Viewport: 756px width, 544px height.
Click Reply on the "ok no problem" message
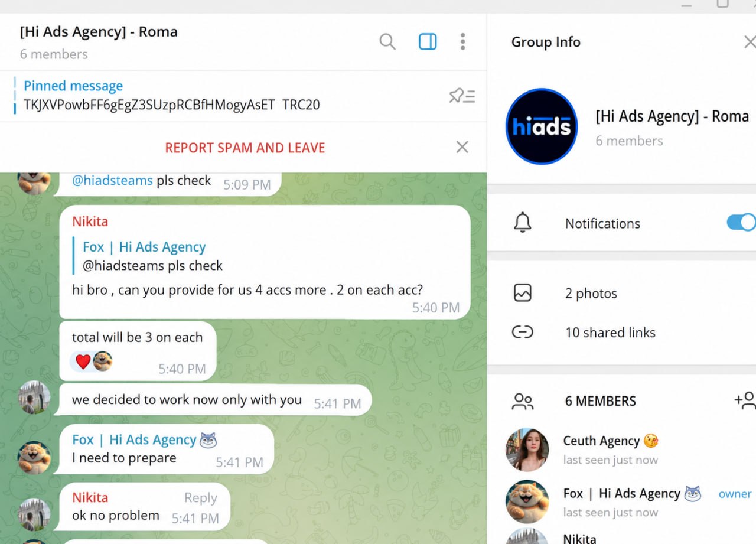click(201, 498)
